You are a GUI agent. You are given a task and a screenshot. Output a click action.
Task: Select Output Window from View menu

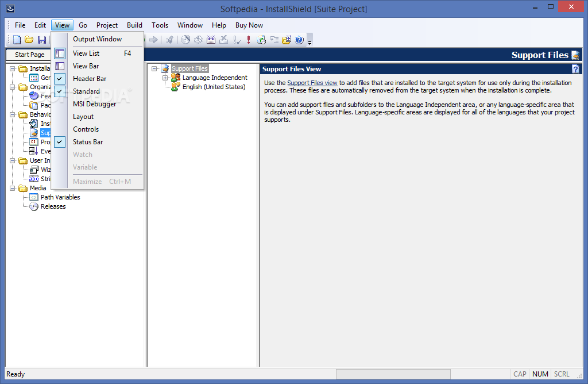(98, 39)
